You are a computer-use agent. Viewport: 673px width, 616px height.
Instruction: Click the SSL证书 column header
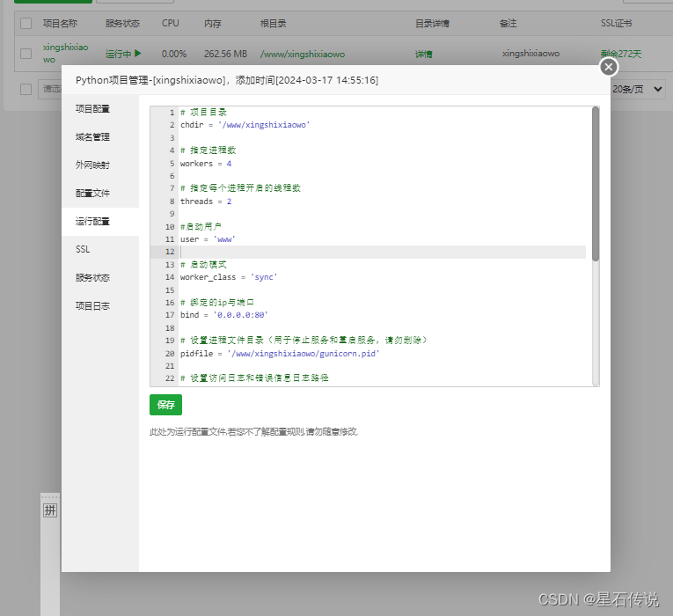(616, 23)
